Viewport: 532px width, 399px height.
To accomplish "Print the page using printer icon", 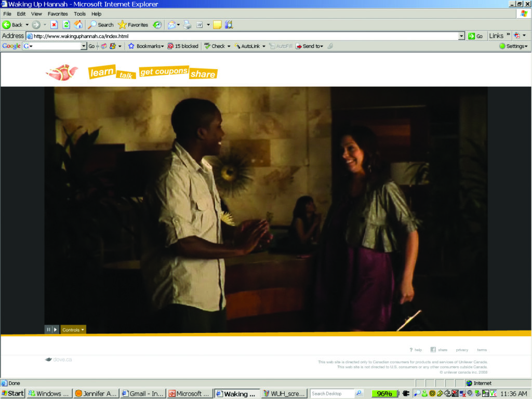I will [187, 25].
